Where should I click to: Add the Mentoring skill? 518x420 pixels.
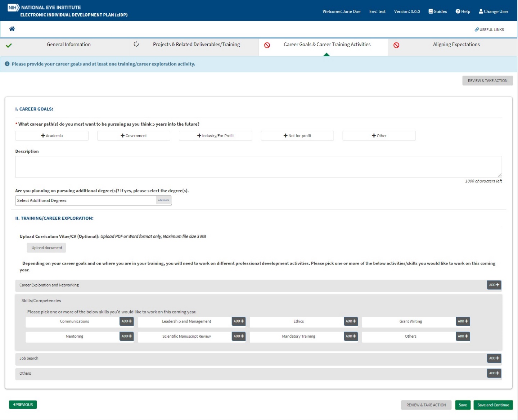(x=126, y=337)
